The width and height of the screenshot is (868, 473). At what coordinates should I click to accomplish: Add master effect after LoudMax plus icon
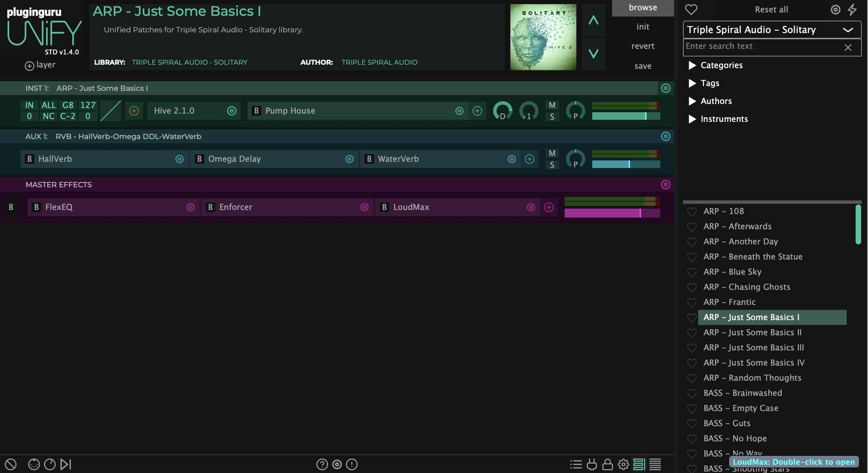pos(549,207)
